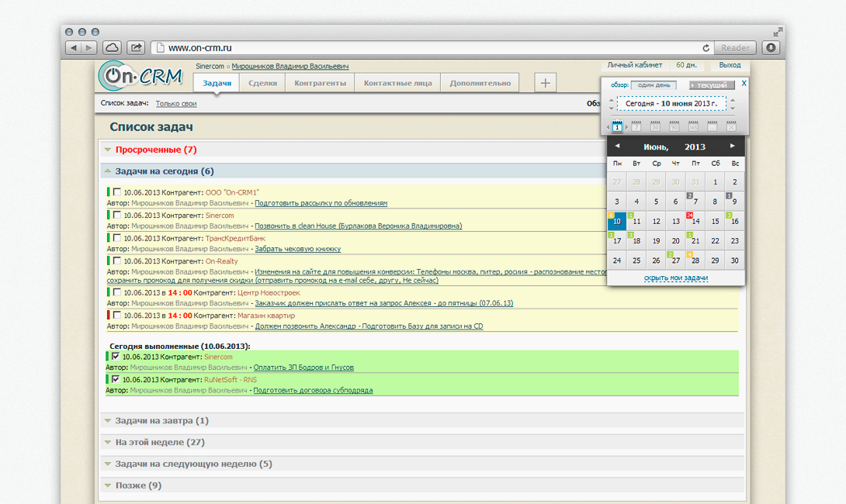The width and height of the screenshot is (846, 504).
Task: Expand the На этой неделе (27) section
Action: (108, 442)
